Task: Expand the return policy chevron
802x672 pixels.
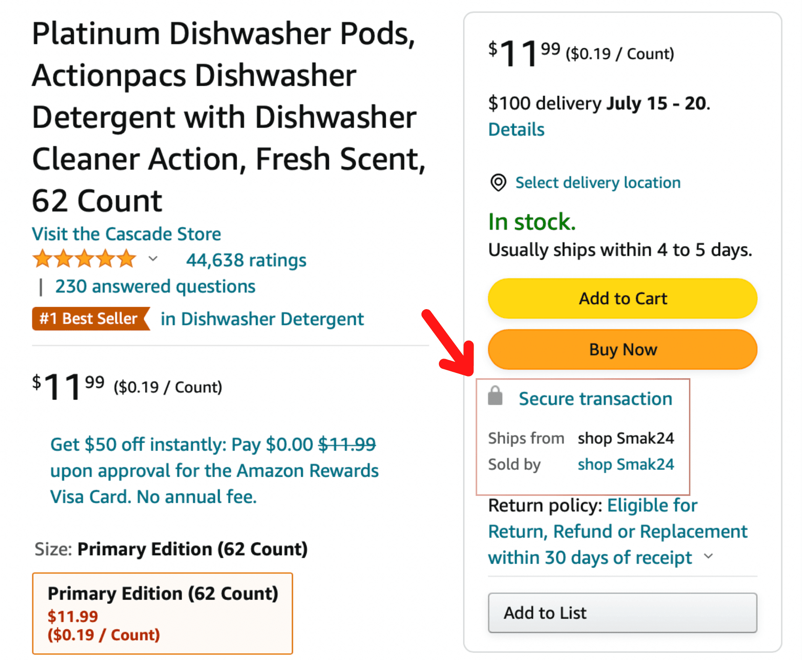Action: point(708,556)
